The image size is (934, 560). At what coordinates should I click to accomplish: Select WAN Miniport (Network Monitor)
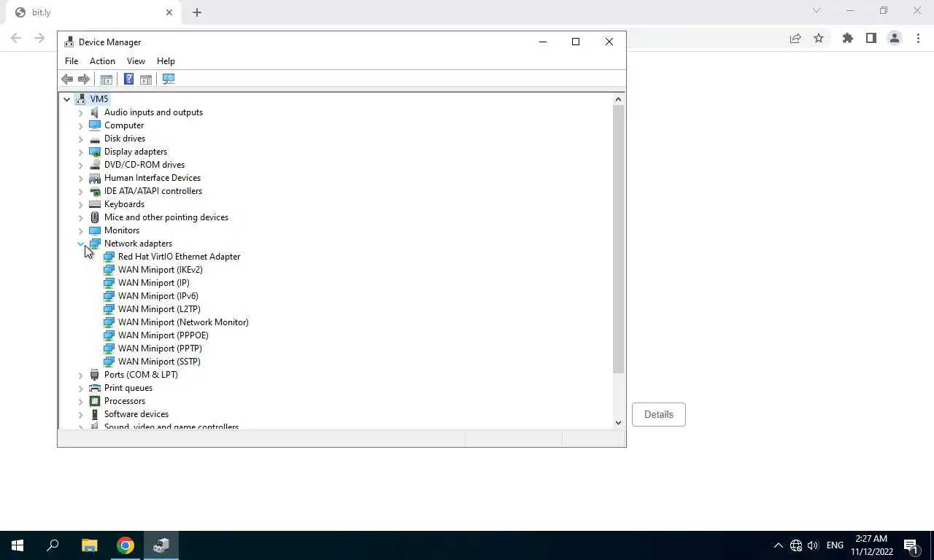pos(183,322)
